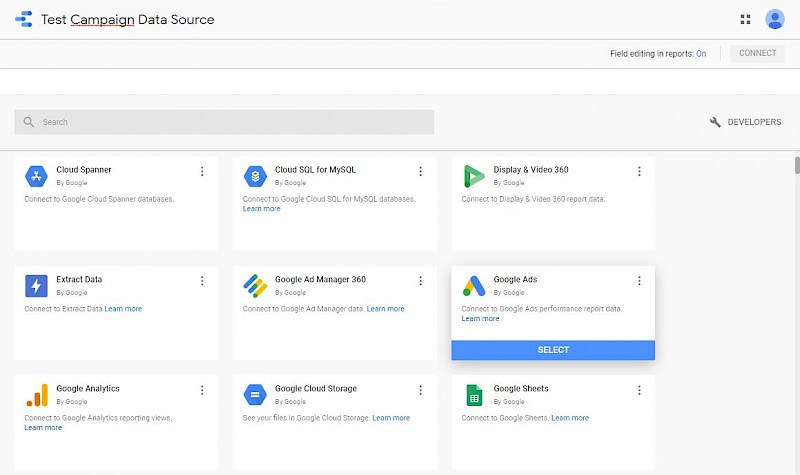Click 'Connect to Google Cloud Spanner databases' text
This screenshot has width=800, height=475.
[x=99, y=199]
